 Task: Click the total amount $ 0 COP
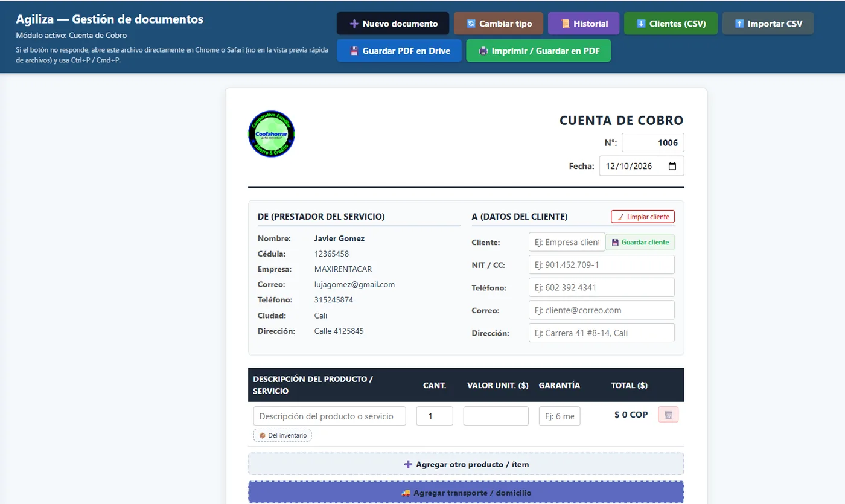(631, 415)
